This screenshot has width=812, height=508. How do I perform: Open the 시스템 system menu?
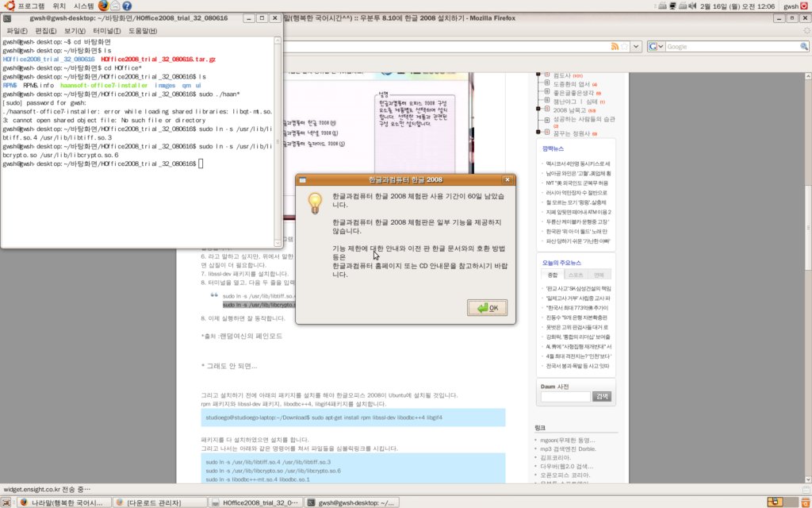(83, 6)
